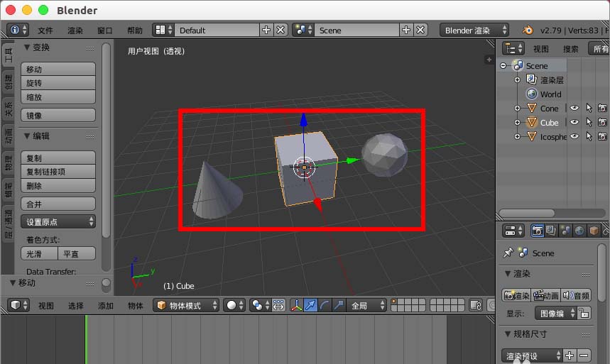Click the outliner horizontal scrollbar
The height and width of the screenshot is (364, 610).
pyautogui.click(x=527, y=213)
